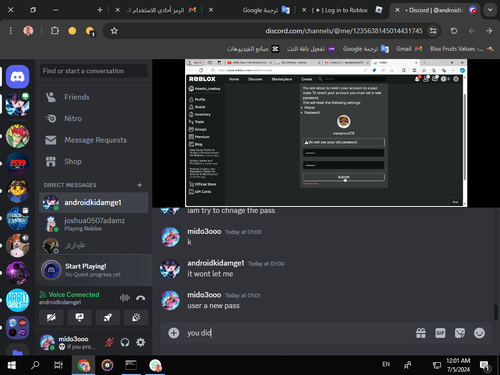Switch to Log in to Roblox tab
The image size is (500, 375).
coord(342,10)
